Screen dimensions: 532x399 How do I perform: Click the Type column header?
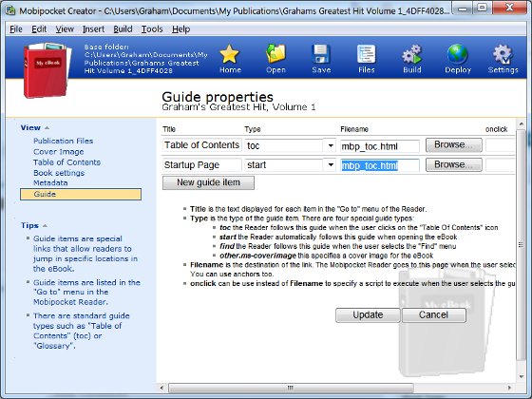253,129
